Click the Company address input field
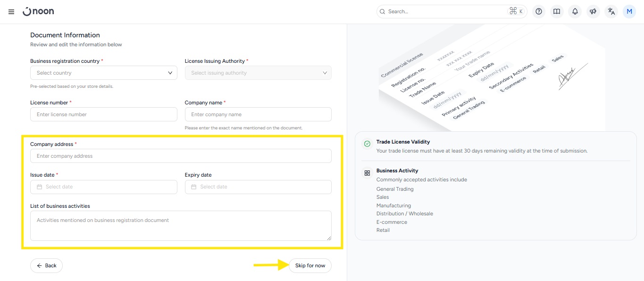644x281 pixels. click(181, 156)
